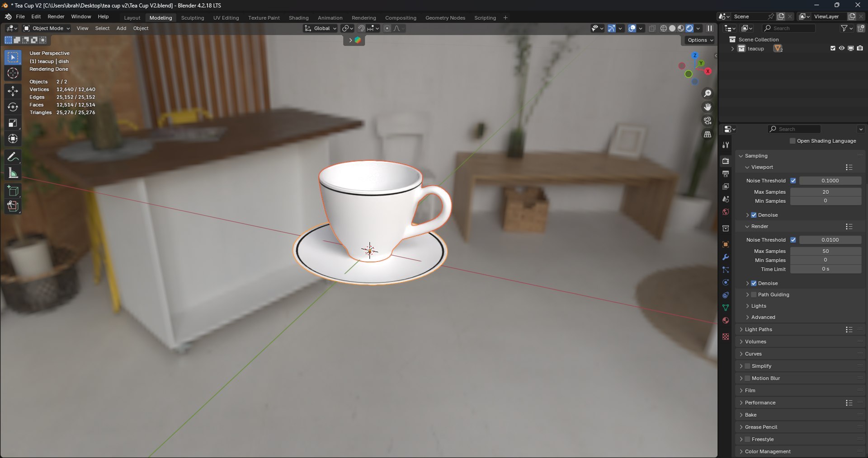
Task: Open the View Layer properties tab
Action: (726, 187)
